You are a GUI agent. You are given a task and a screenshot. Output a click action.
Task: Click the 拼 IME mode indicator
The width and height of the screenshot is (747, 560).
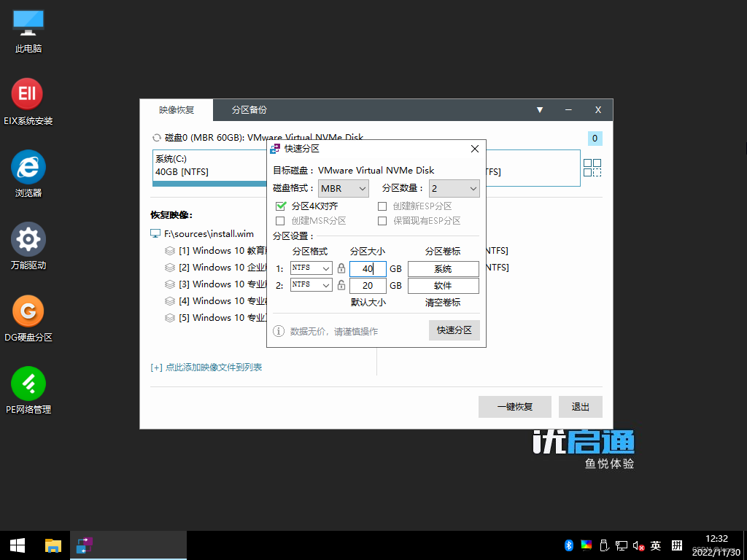677,545
